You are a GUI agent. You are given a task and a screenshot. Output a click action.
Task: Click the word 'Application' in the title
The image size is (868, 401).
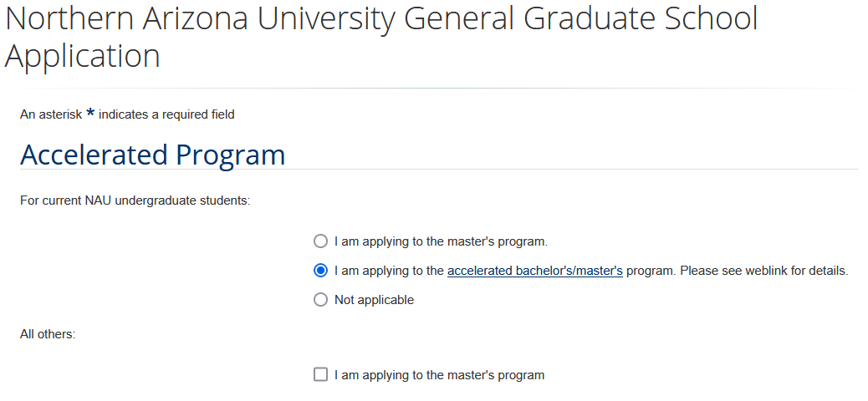[x=83, y=57]
